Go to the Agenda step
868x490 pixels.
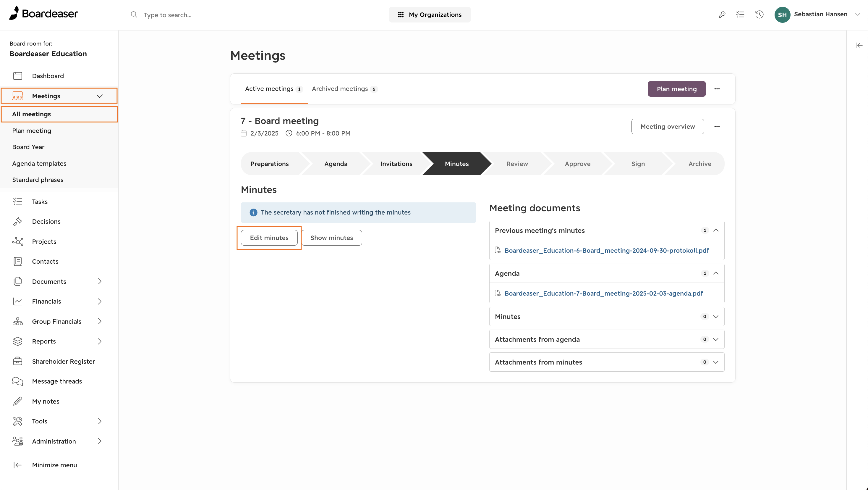tap(336, 164)
